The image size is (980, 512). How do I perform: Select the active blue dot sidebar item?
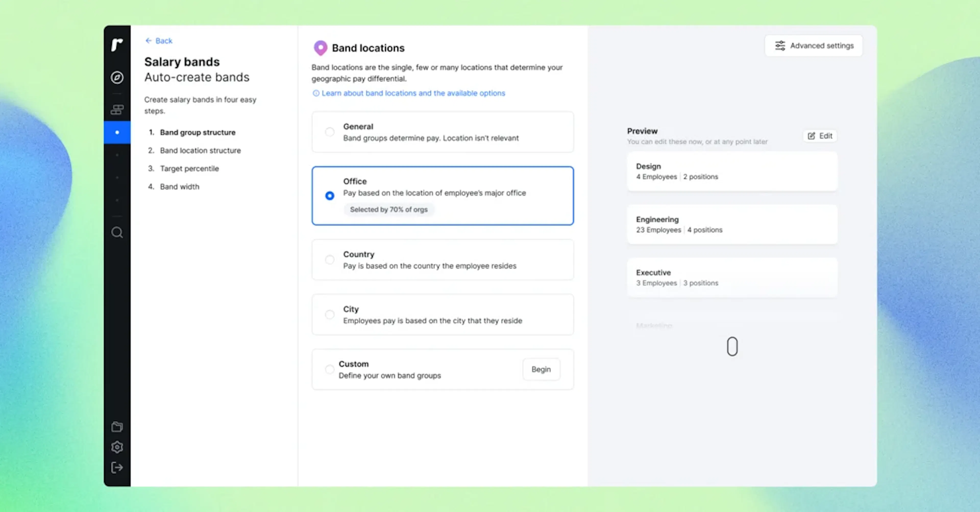click(x=117, y=132)
